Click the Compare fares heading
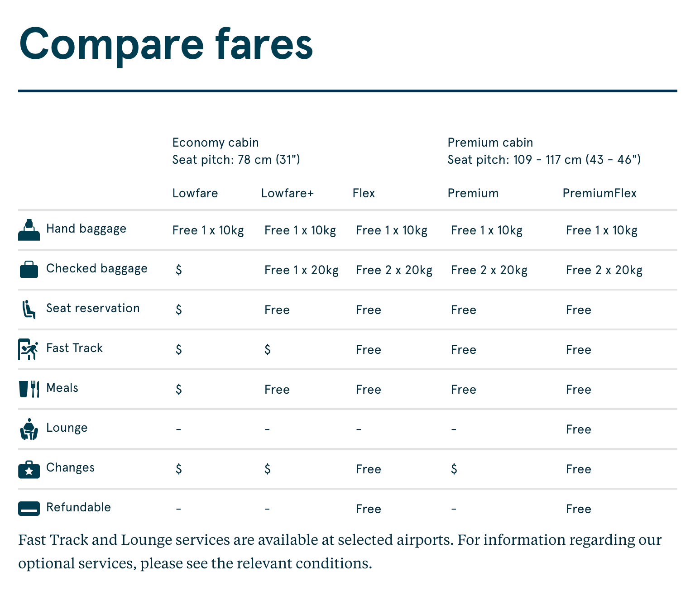This screenshot has width=700, height=591. 166,43
